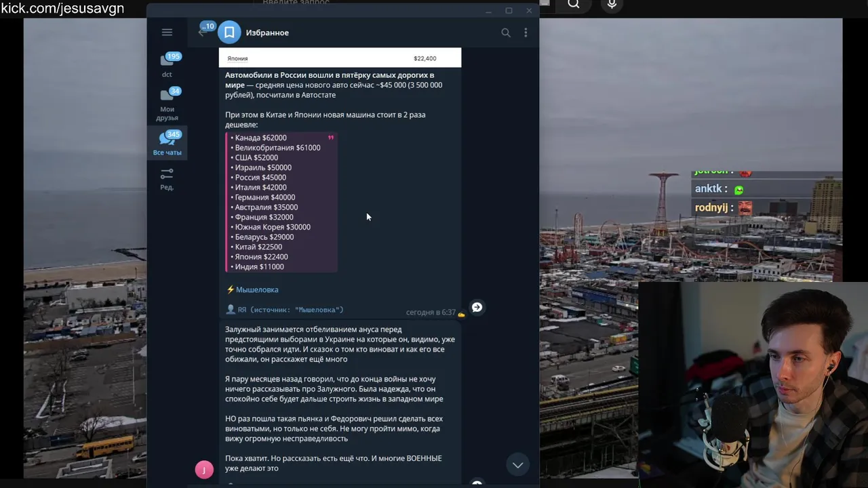The height and width of the screenshot is (488, 868).
Task: Select the row Израиль $50000
Action: (x=261, y=167)
